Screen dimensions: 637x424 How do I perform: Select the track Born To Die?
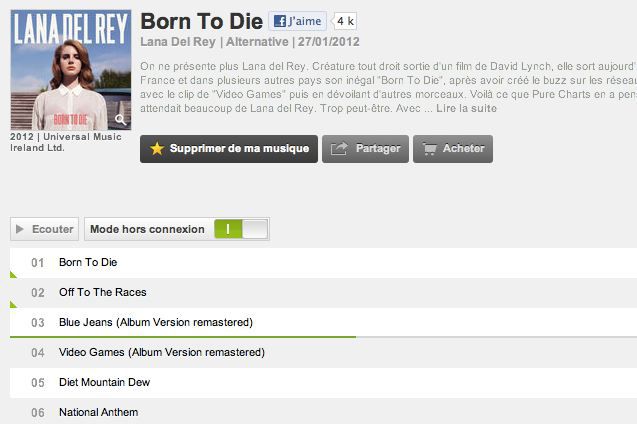pos(88,262)
